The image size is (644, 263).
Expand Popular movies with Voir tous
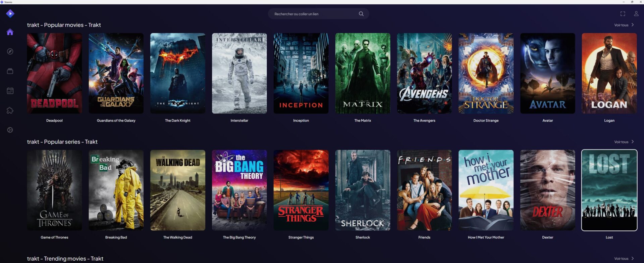[624, 25]
